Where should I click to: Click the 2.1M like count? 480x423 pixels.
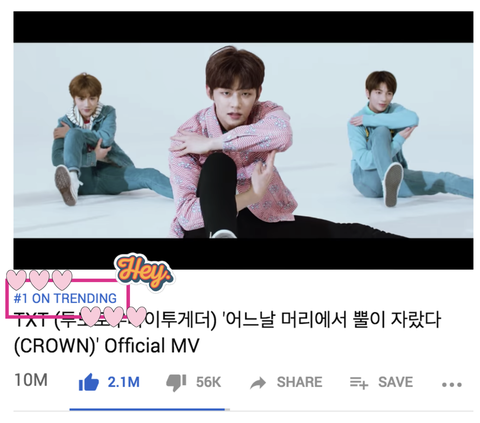click(123, 382)
